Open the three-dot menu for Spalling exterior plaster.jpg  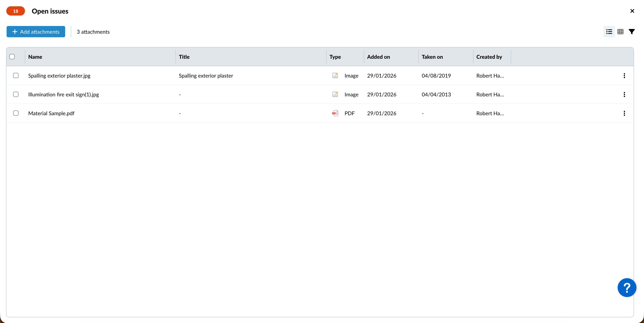[x=624, y=76]
